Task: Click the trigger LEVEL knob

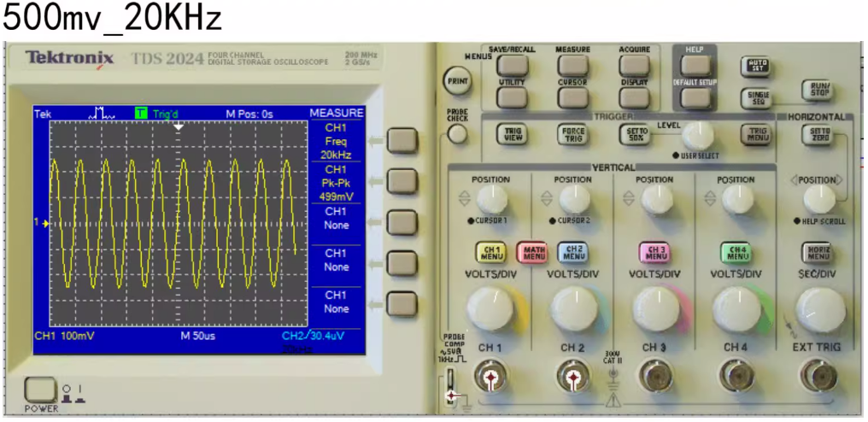Action: click(698, 134)
